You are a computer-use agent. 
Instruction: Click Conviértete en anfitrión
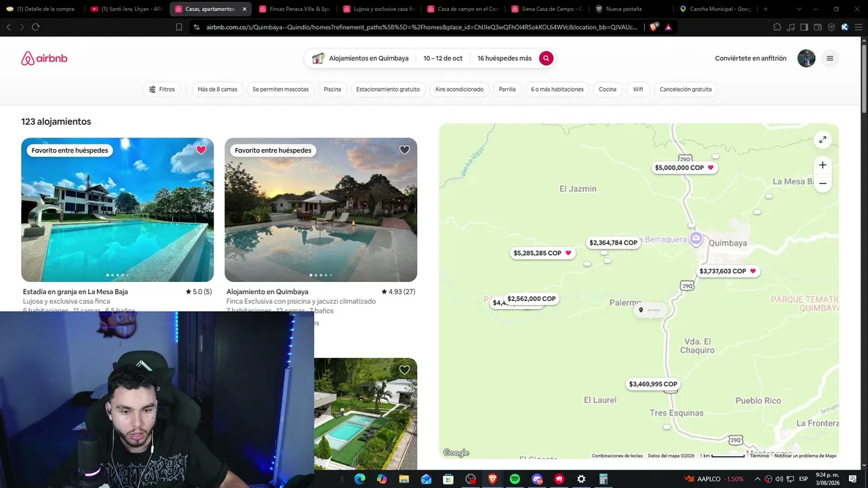click(x=751, y=58)
